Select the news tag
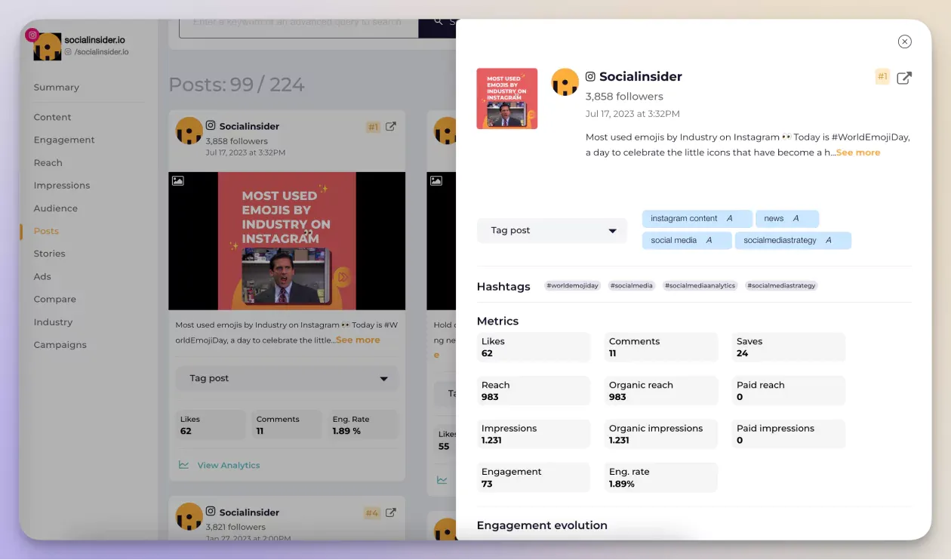This screenshot has width=951, height=560. point(787,219)
